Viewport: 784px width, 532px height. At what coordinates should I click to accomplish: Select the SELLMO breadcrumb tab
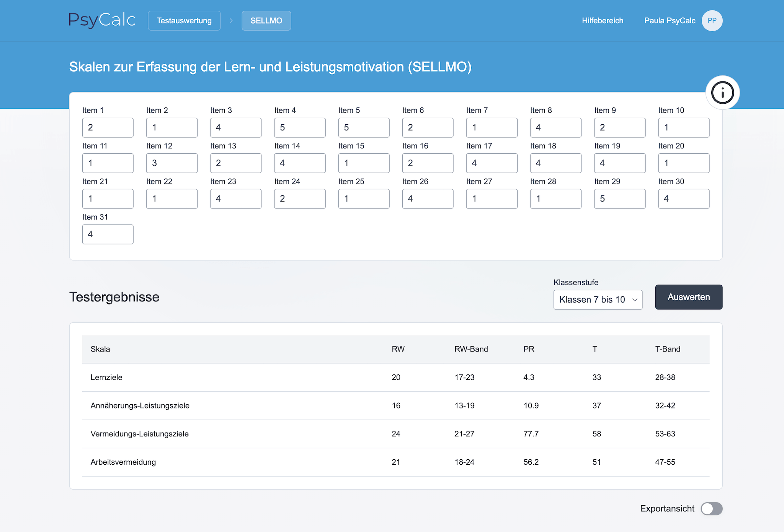tap(266, 21)
